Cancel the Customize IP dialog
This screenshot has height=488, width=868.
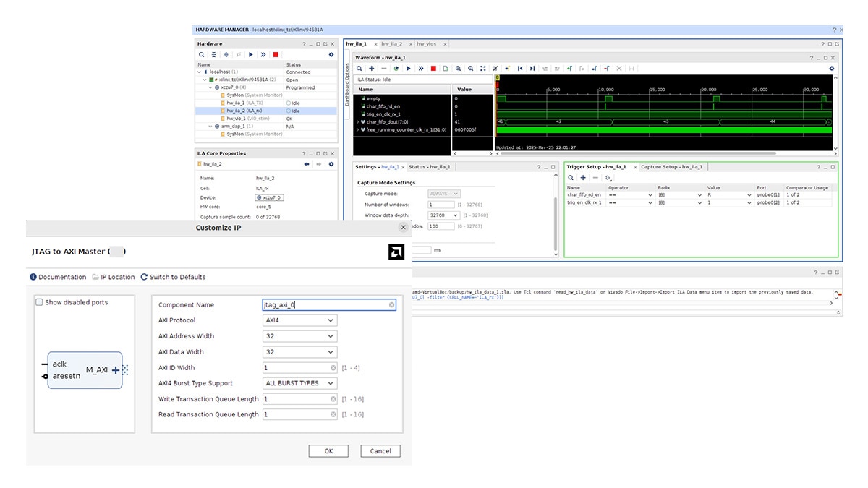(x=380, y=451)
